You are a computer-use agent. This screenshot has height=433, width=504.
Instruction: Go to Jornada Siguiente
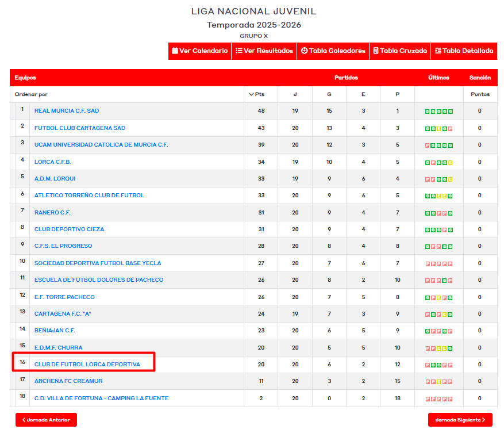[x=460, y=420]
